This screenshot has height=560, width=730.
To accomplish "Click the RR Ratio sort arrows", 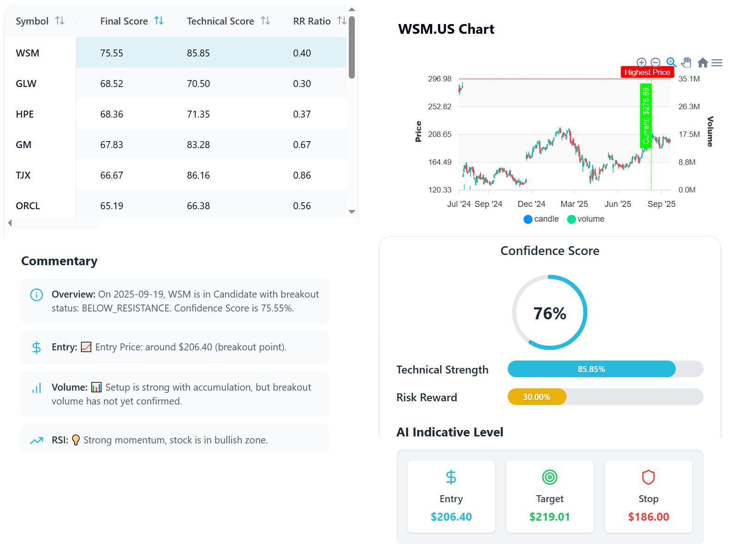I will click(x=342, y=21).
